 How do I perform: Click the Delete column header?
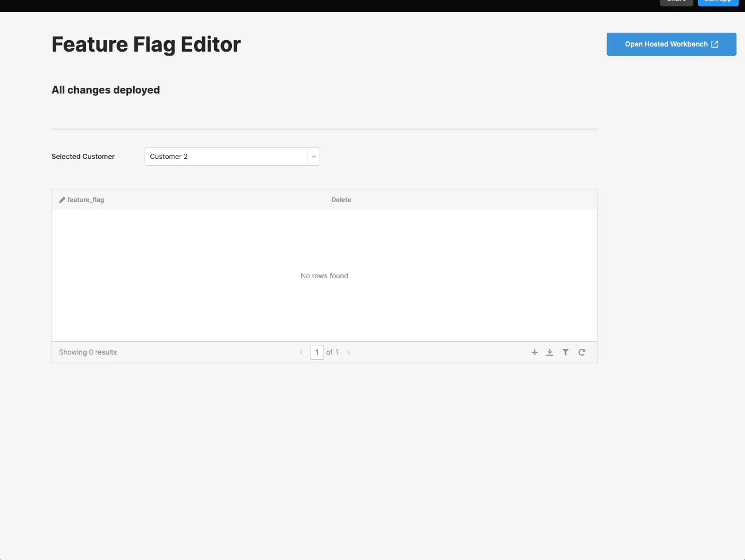pos(341,199)
